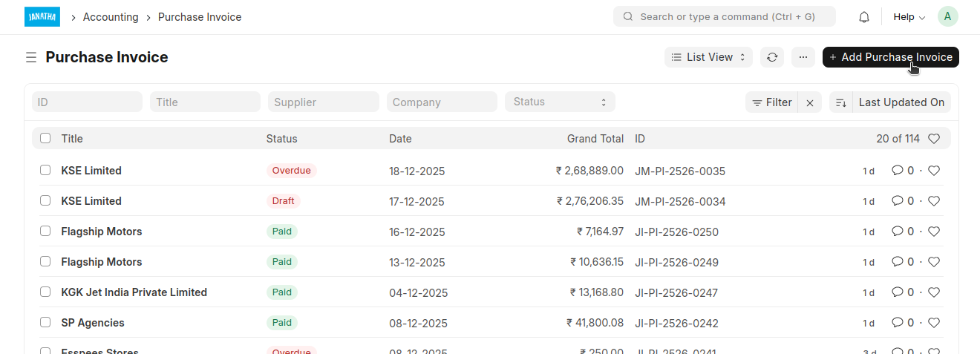980x354 pixels.
Task: Tick the SP Agencies invoice checkbox
Action: click(45, 323)
